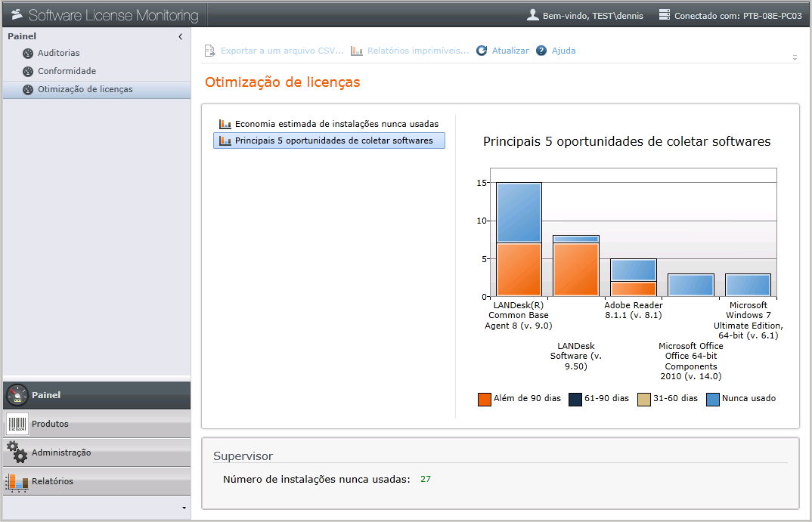Screen dimensions: 812x522
Task: Click the Auditorias gauge icon
Action: point(28,54)
